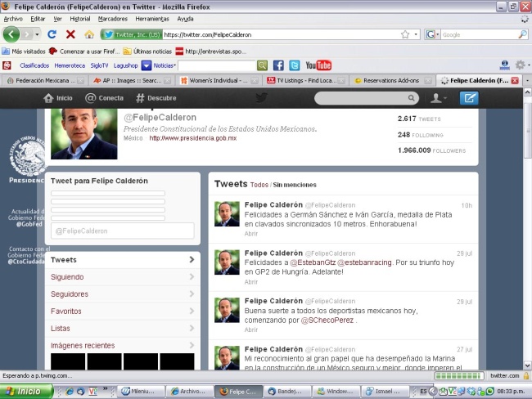Bookmark this page with the star icon
Screen dimensions: 532x399
(405, 34)
